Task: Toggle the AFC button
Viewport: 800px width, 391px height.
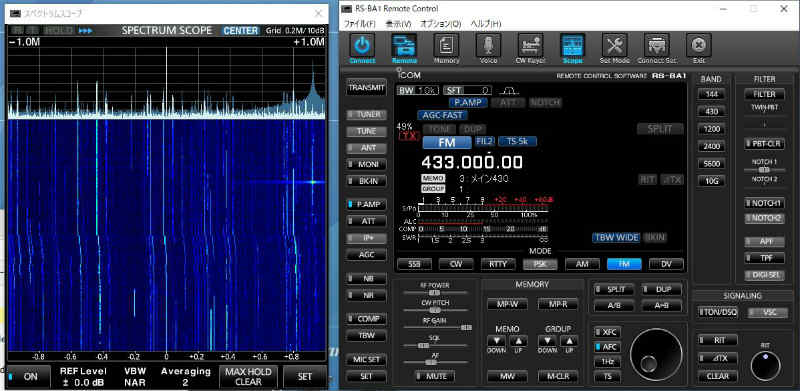Action: click(x=607, y=347)
